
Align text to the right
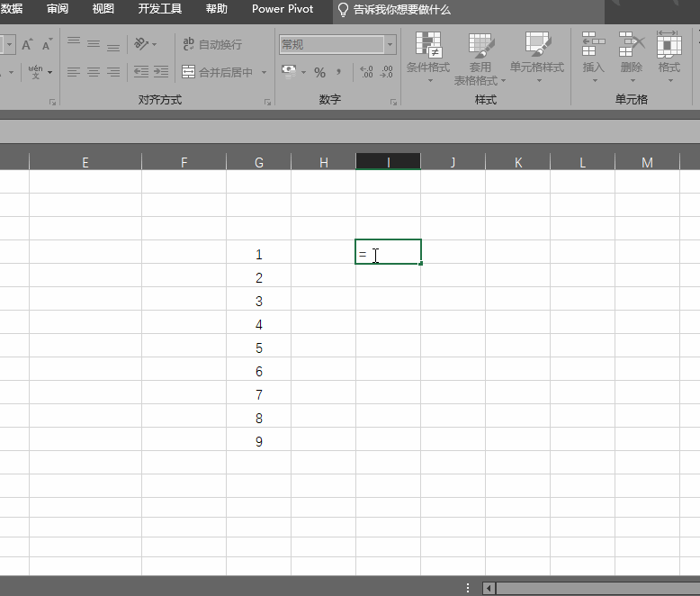click(x=113, y=72)
